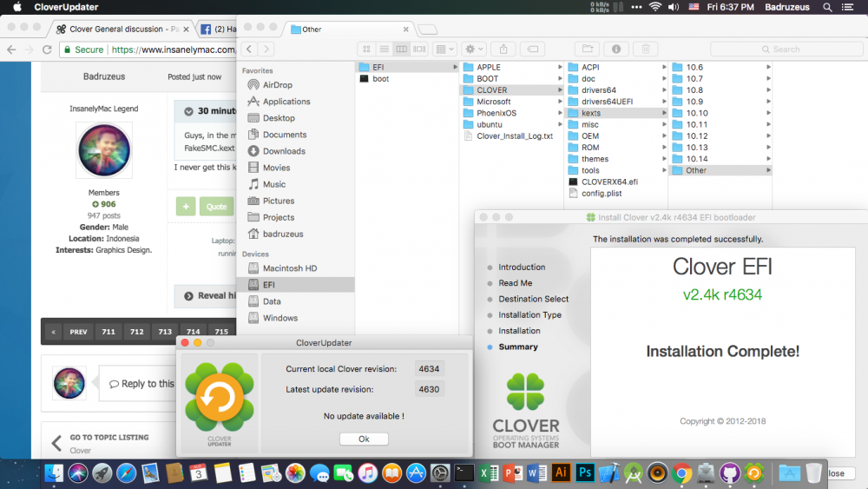Image resolution: width=868 pixels, height=489 pixels.
Task: Open the CloverUpdater menu bar item
Action: 66,7
